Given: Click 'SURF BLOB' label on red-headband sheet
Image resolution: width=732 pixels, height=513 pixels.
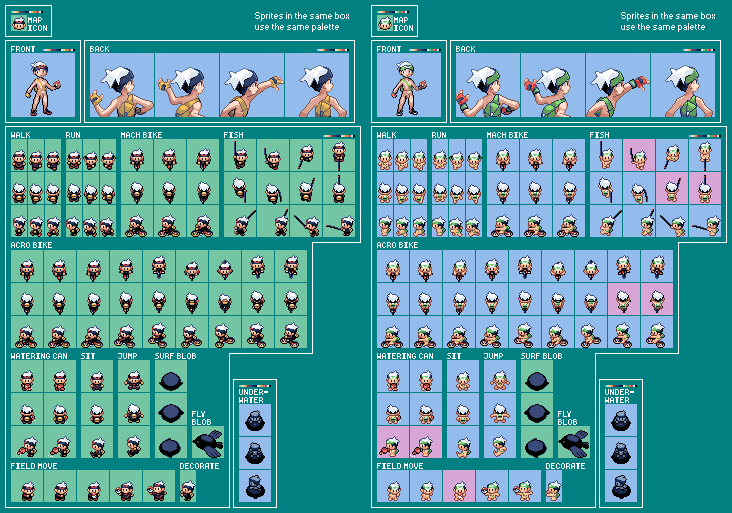Looking at the screenshot, I should 176,356.
